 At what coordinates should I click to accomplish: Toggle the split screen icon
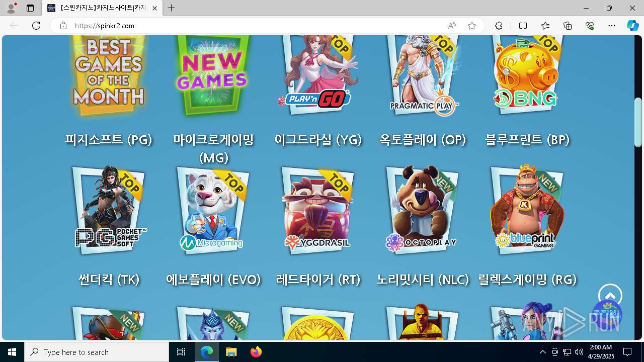coord(523,26)
